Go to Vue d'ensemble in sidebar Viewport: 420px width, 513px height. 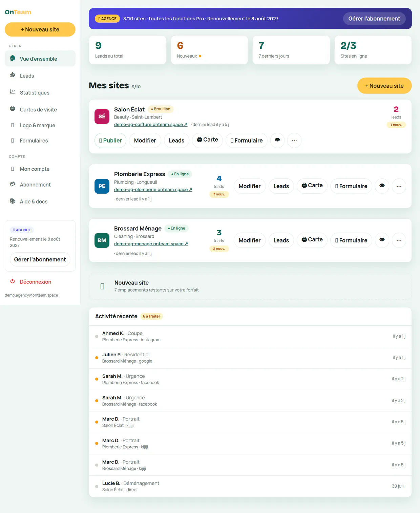40,59
